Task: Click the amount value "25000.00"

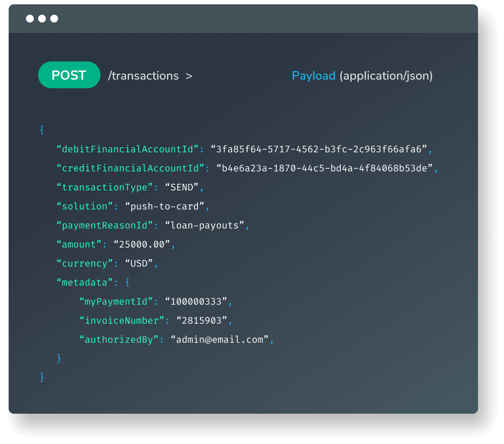Action: pyautogui.click(x=142, y=245)
